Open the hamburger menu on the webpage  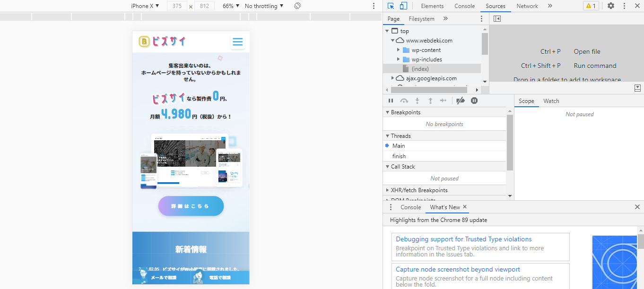[237, 42]
